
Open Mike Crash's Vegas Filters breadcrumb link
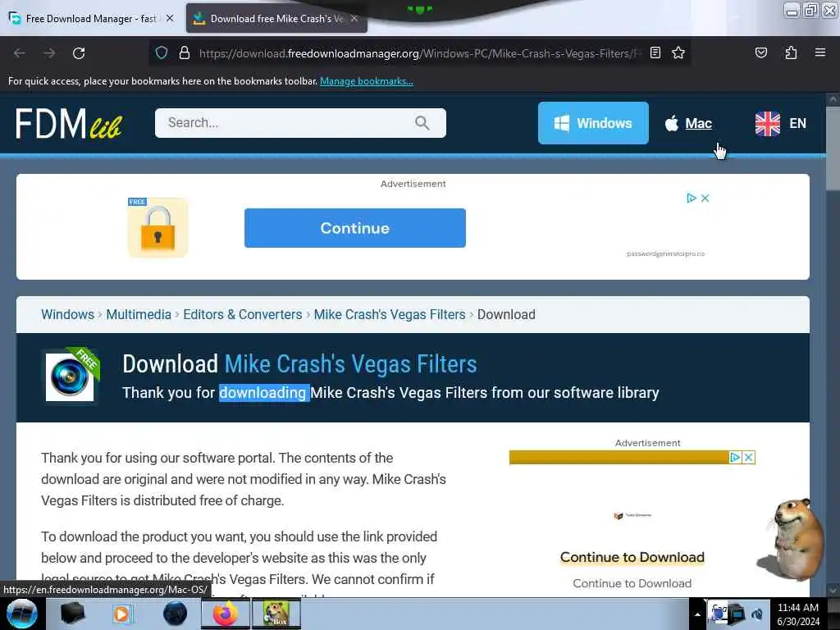(x=390, y=314)
